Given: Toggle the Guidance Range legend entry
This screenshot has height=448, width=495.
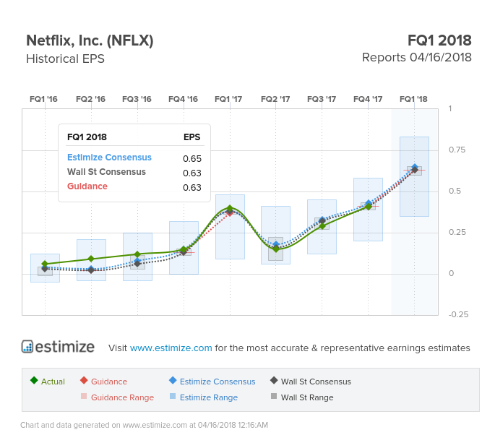Looking at the screenshot, I should click(x=118, y=397).
